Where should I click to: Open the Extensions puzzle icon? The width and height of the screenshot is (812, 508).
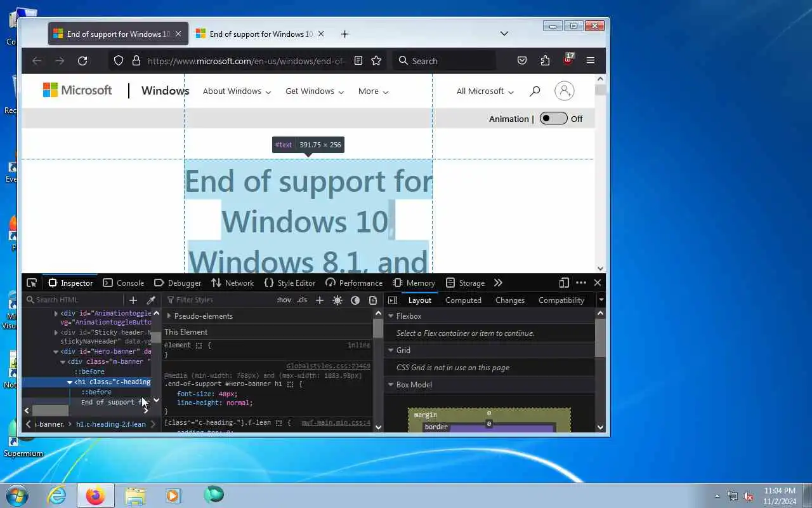click(545, 61)
